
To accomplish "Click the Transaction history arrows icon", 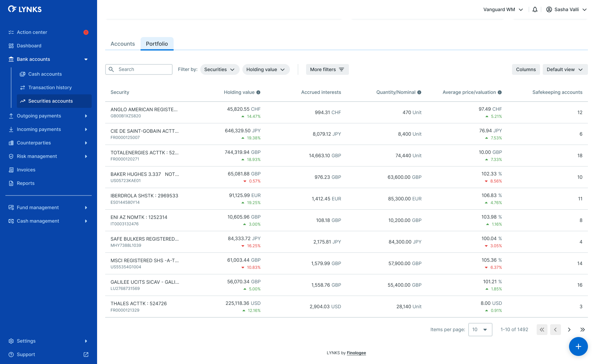I will tap(23, 88).
